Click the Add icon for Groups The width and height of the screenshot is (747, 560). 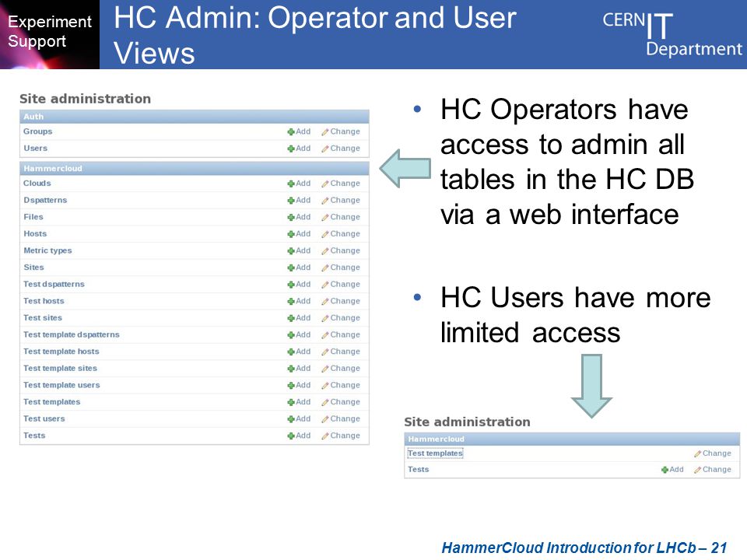(x=290, y=132)
